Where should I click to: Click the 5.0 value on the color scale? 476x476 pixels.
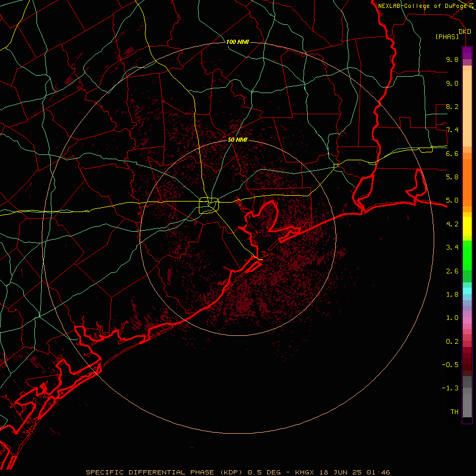pyautogui.click(x=452, y=200)
